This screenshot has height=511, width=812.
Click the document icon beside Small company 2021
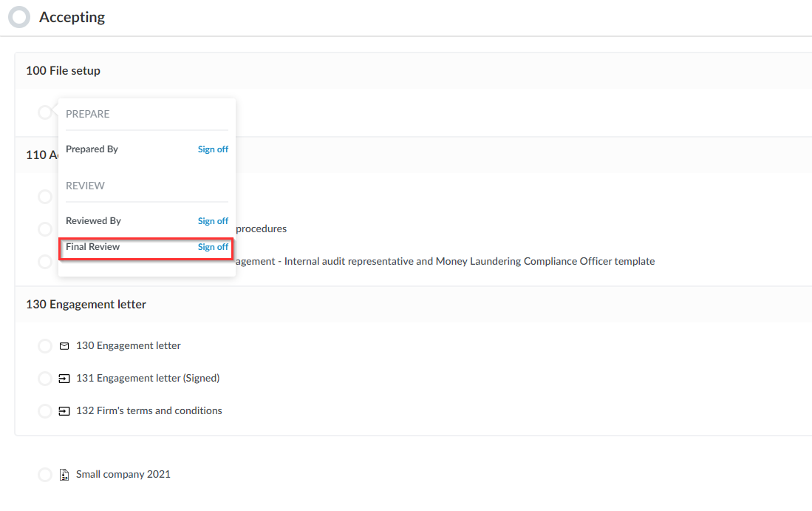(64, 475)
